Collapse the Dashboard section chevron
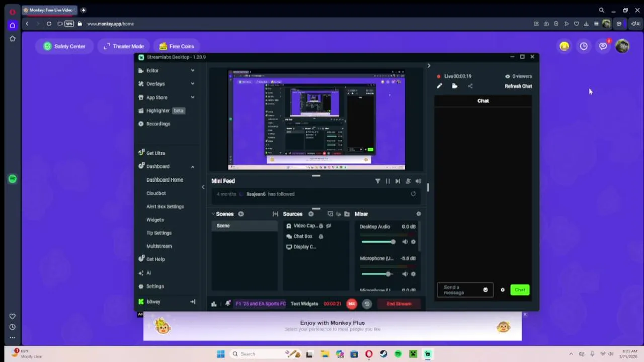 192,166
